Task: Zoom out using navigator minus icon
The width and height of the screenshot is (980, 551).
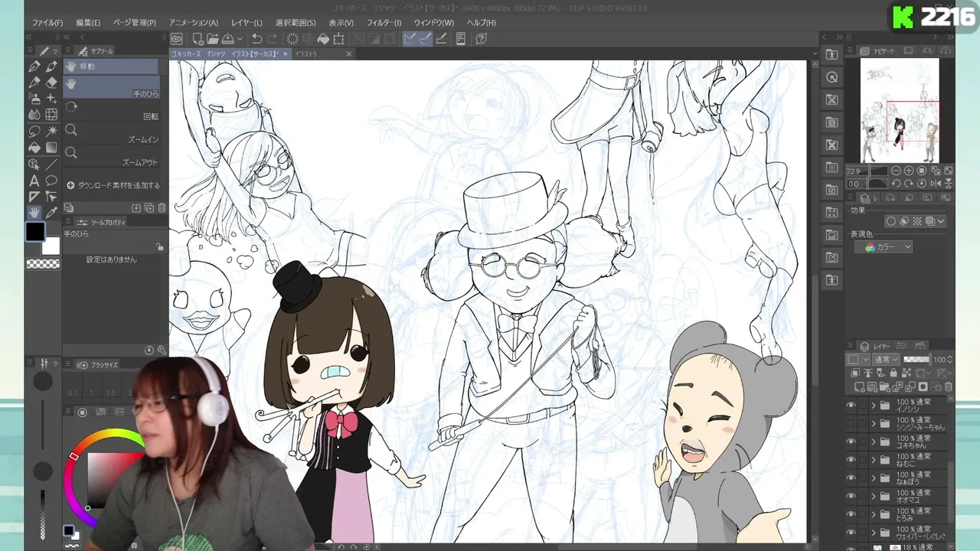Action: [897, 171]
